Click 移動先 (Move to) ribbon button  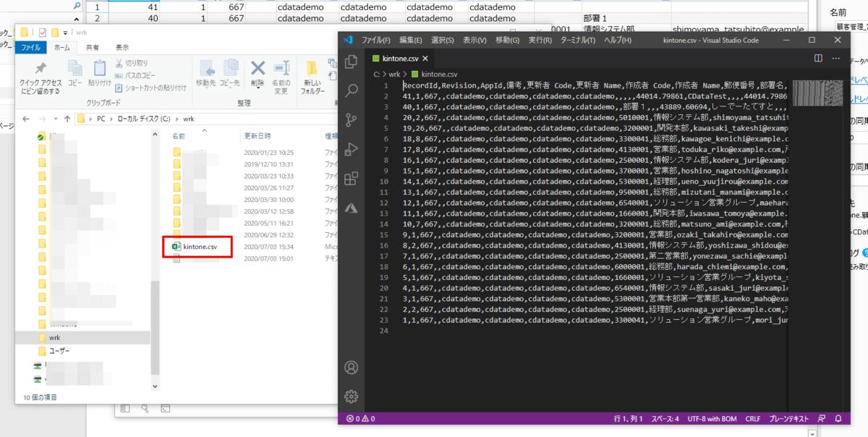point(206,73)
